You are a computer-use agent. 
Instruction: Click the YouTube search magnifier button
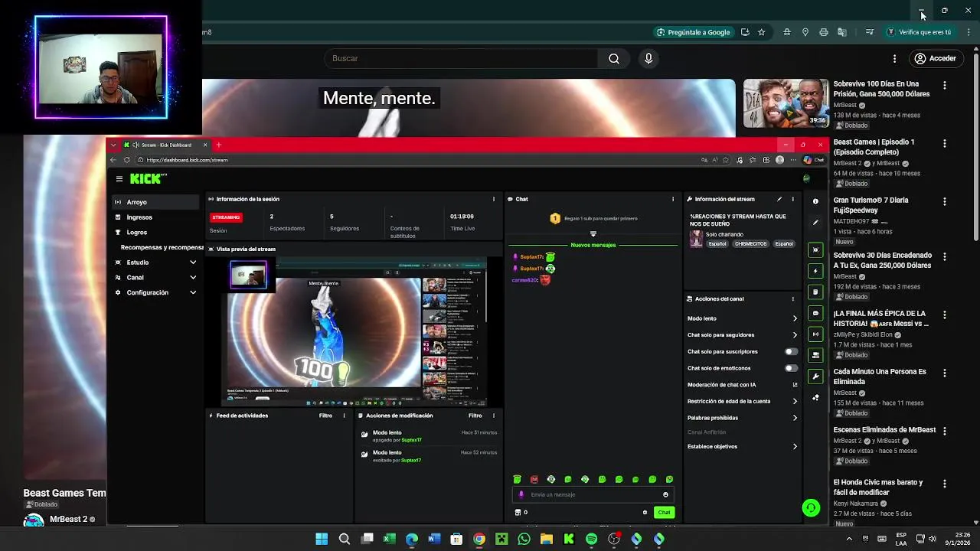pyautogui.click(x=614, y=59)
